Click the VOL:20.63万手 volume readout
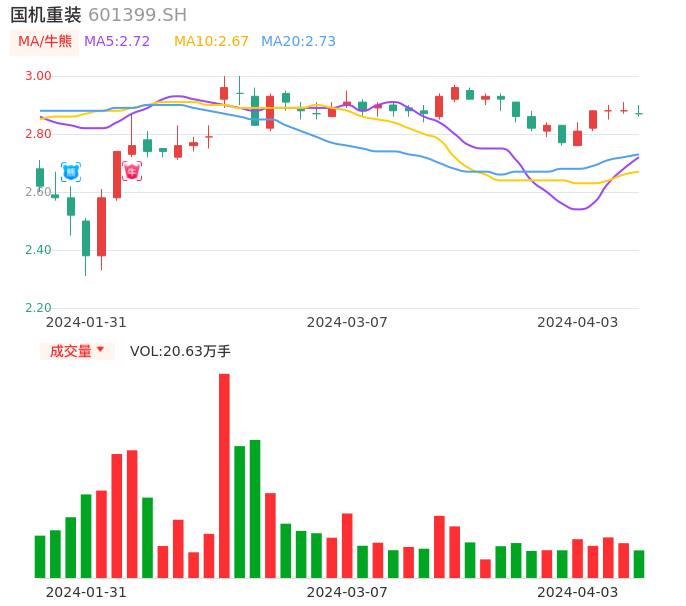This screenshot has width=686, height=606. point(180,351)
